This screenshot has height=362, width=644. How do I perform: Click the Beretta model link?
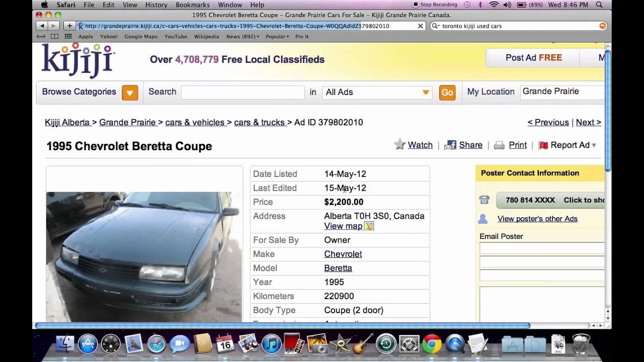(338, 268)
